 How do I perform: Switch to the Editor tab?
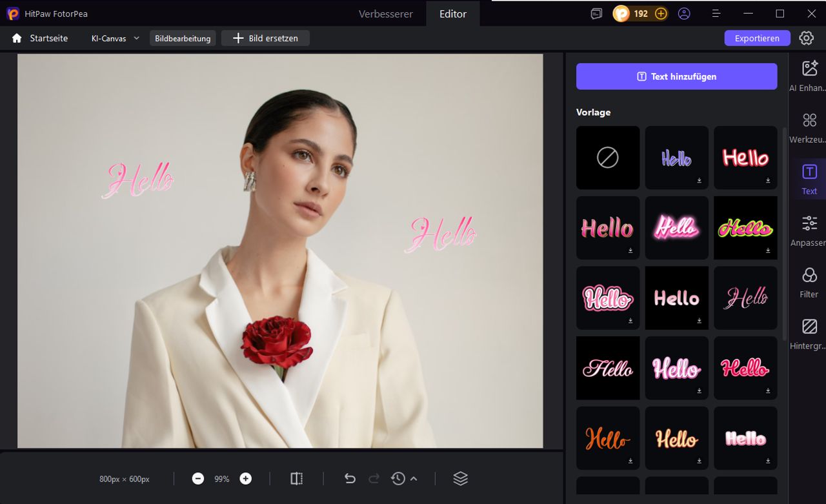pyautogui.click(x=453, y=14)
